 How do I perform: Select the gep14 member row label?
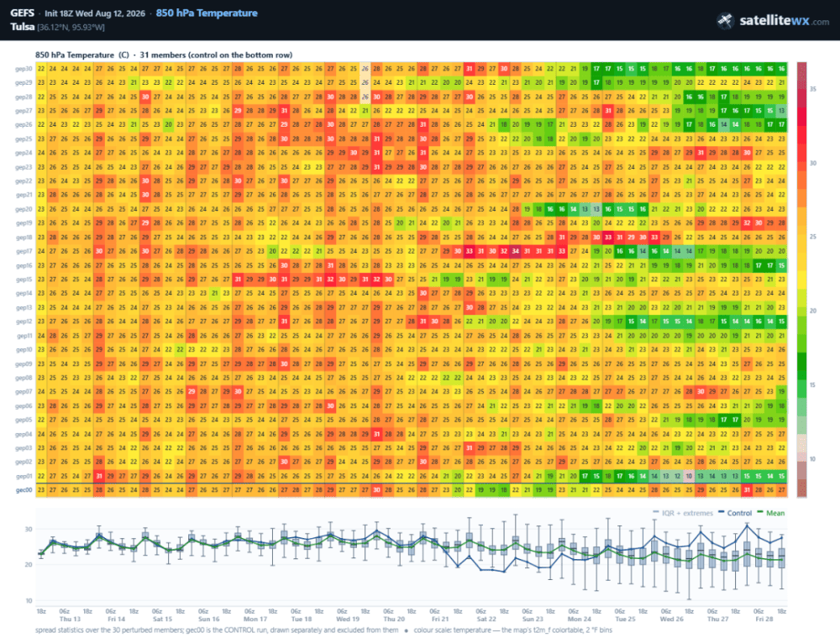pos(24,294)
